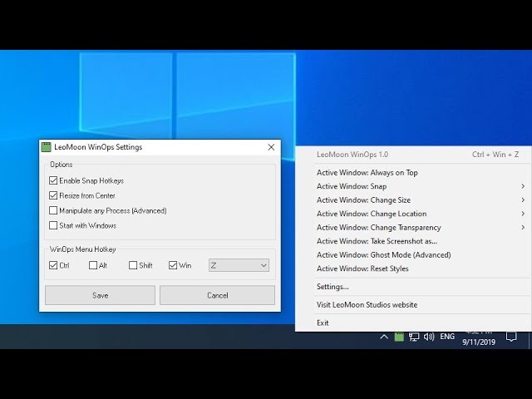Click the Save button

(100, 295)
